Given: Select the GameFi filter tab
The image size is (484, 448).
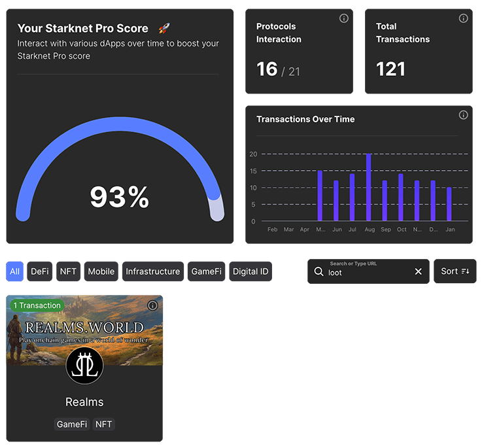Looking at the screenshot, I should point(206,271).
